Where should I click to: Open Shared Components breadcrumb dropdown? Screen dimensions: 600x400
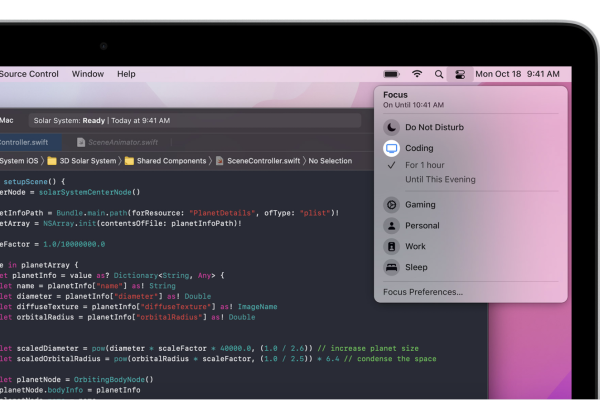click(172, 161)
